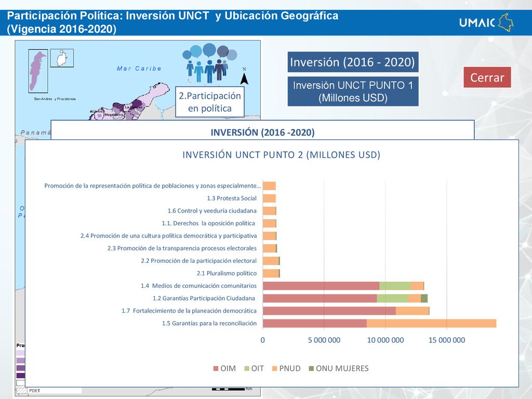Click the axis value '15 000 000'

point(447,340)
